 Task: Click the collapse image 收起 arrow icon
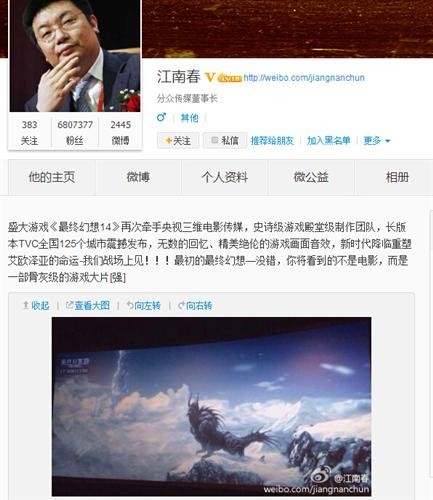click(25, 305)
